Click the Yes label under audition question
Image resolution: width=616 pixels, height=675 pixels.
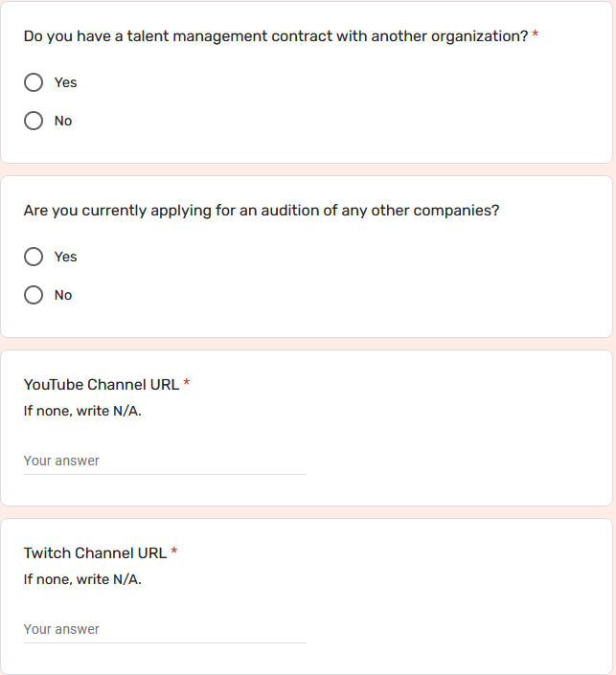65,257
